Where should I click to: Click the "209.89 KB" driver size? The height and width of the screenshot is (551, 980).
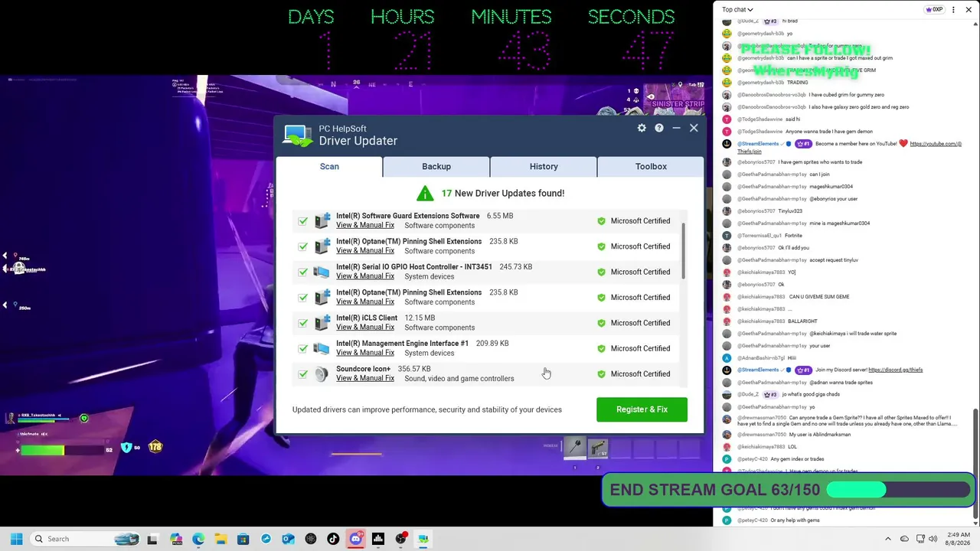pyautogui.click(x=492, y=344)
